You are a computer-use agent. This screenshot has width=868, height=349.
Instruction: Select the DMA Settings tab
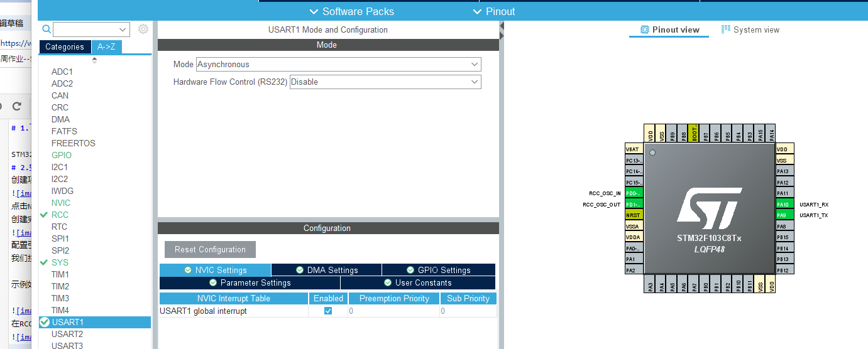326,270
